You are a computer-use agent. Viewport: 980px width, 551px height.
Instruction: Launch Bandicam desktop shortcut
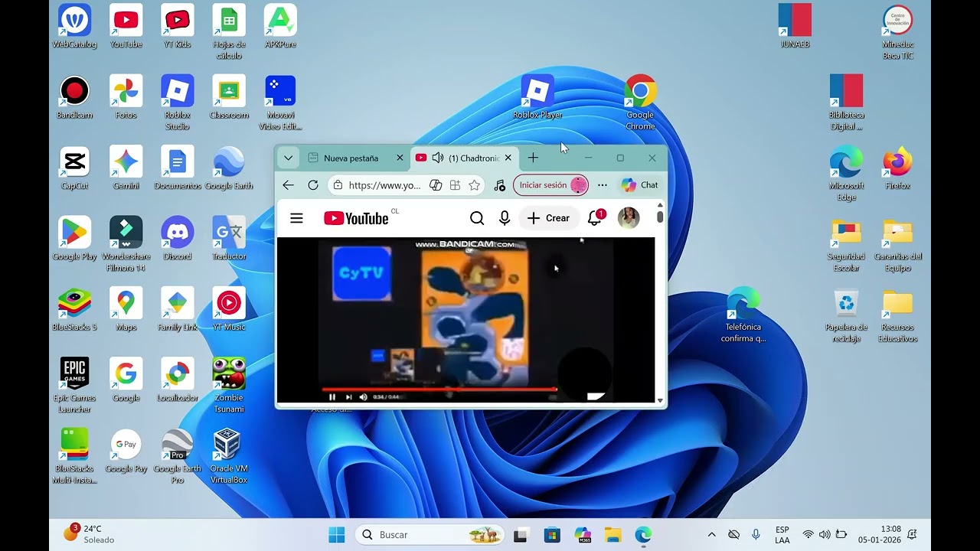pos(74,97)
